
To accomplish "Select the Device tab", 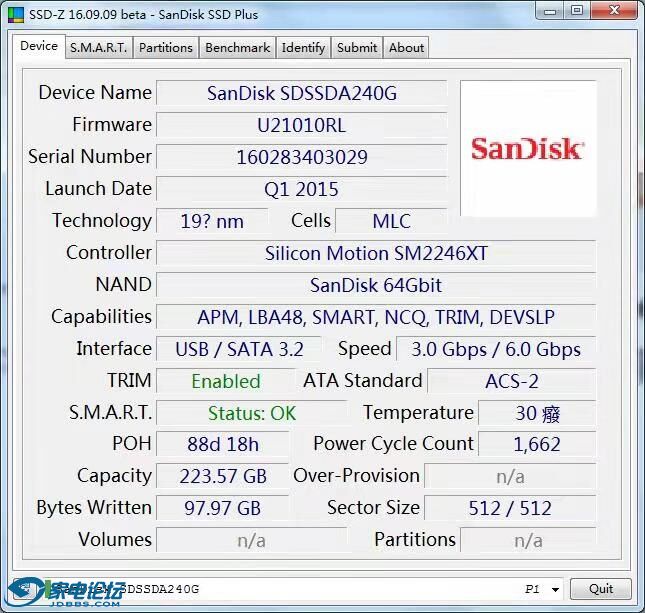I will pyautogui.click(x=39, y=46).
